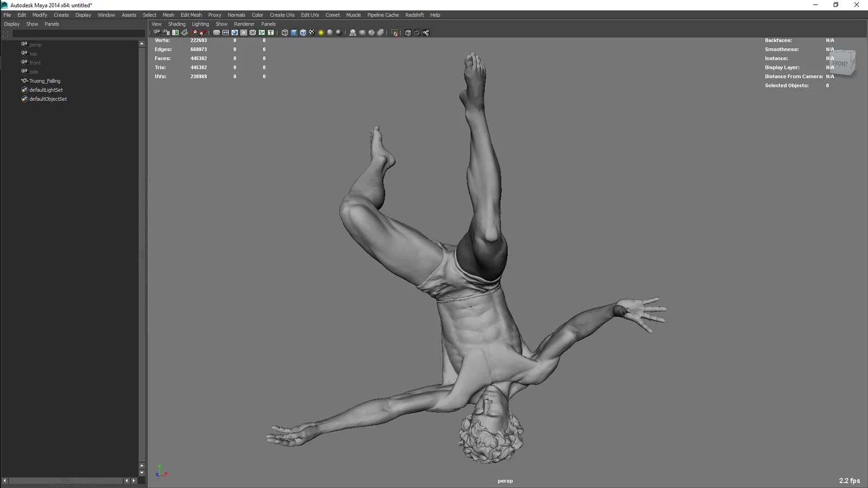Screen dimensions: 868x488
Task: Enable Use All Lights yellow icon
Action: 320,33
